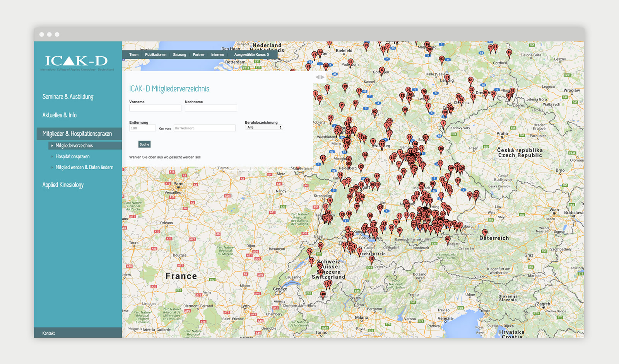Open the Berufsbezeichnung dropdown

(x=264, y=128)
